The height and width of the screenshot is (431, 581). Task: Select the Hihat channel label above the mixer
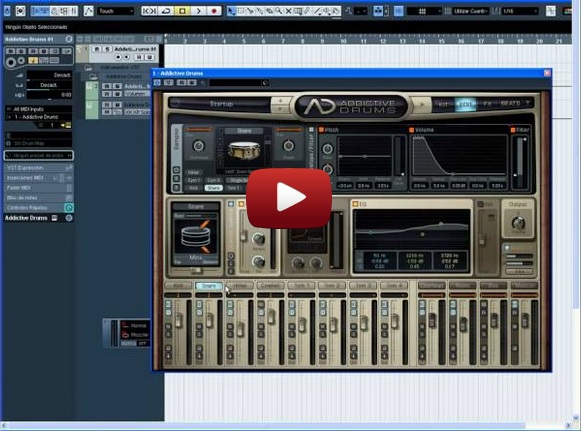[x=240, y=286]
